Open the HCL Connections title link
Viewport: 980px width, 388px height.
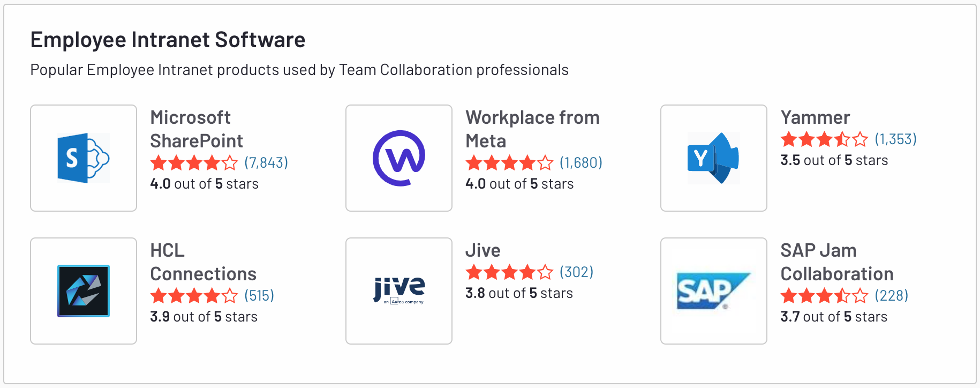click(x=203, y=262)
